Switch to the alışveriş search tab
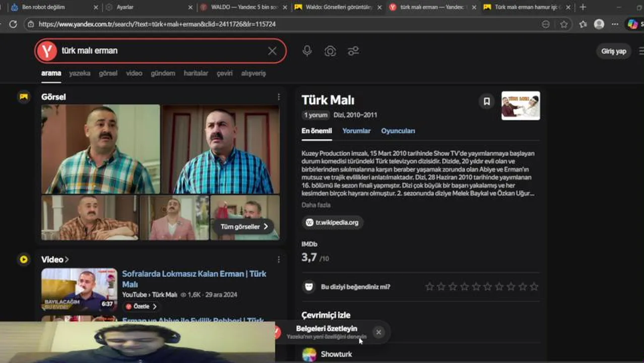 point(253,73)
